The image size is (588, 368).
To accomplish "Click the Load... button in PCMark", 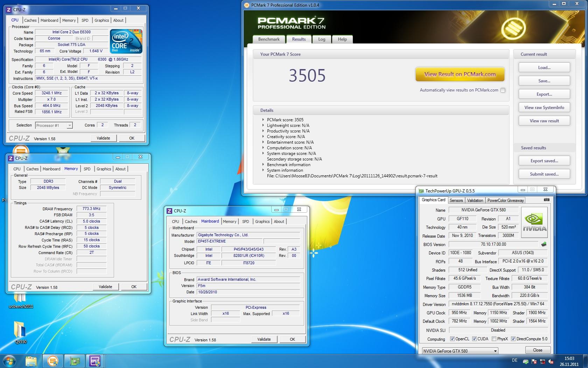I will (544, 67).
